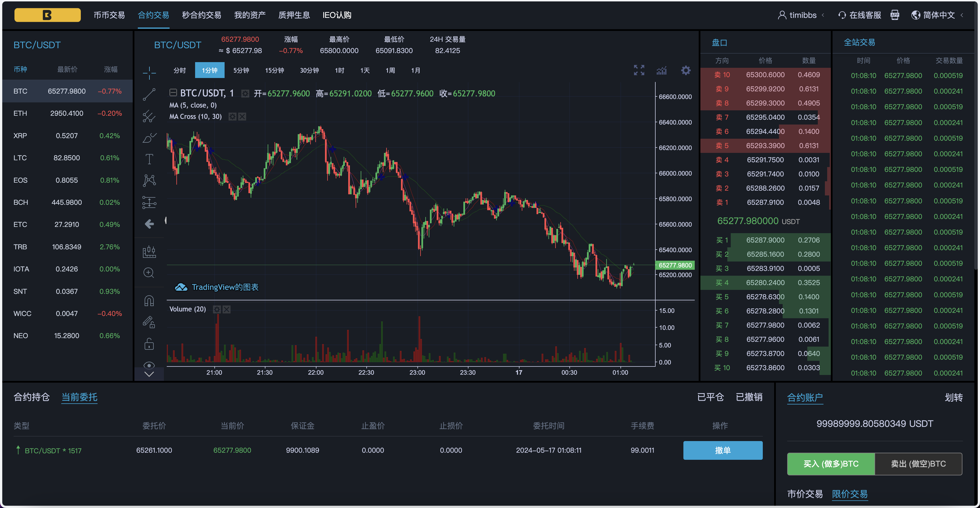Open the chart settings gear
The height and width of the screenshot is (508, 980).
coord(686,70)
